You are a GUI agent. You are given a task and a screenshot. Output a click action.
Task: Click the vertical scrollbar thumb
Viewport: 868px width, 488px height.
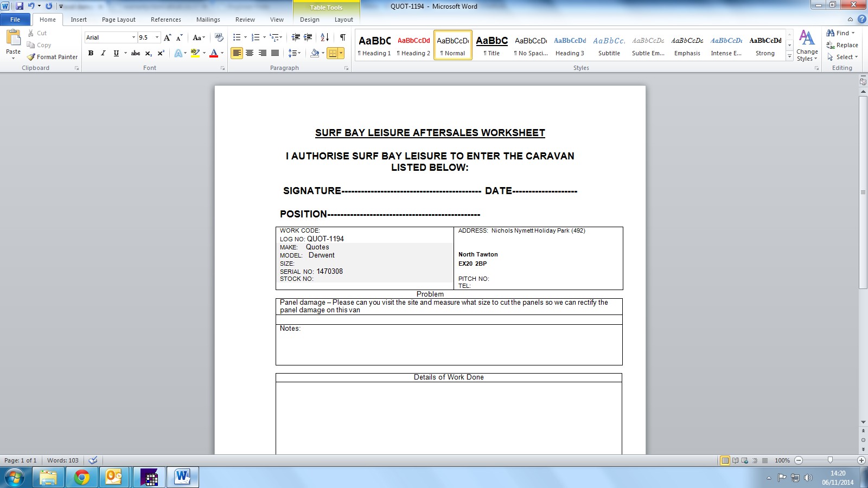point(863,192)
